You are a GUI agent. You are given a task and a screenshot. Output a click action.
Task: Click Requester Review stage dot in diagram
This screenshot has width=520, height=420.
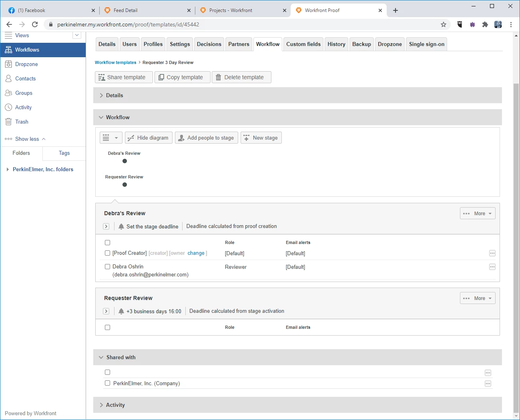tap(125, 185)
